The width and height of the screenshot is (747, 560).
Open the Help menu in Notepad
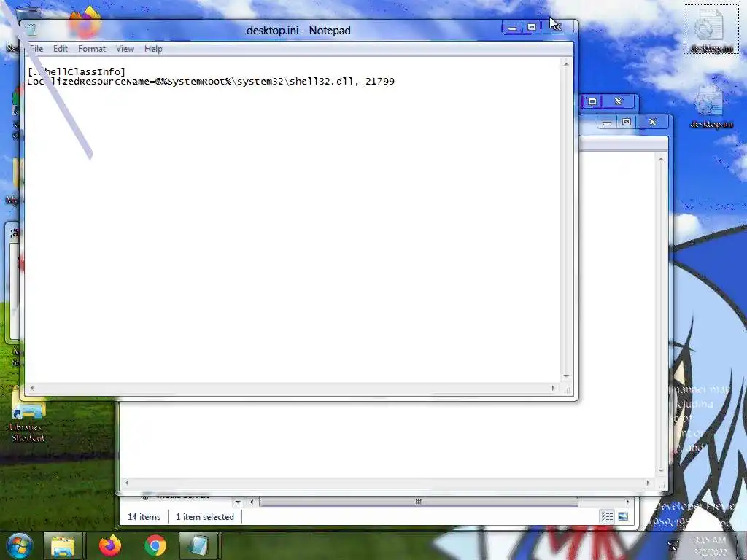[x=153, y=49]
